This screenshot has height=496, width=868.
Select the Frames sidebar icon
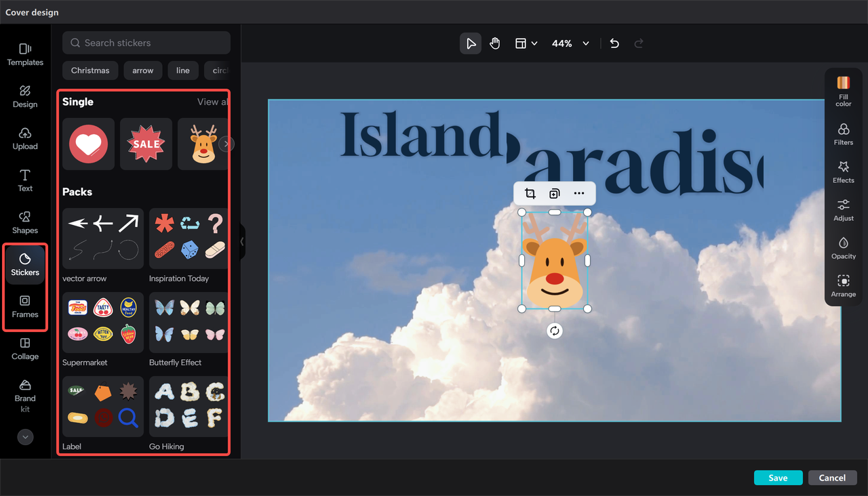24,306
